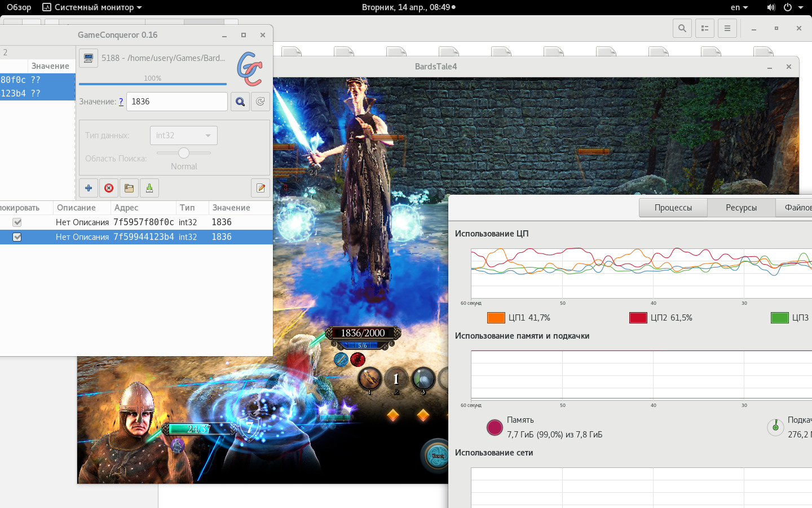Open process selection list in GameConqueror
The image size is (812, 508).
click(x=88, y=58)
